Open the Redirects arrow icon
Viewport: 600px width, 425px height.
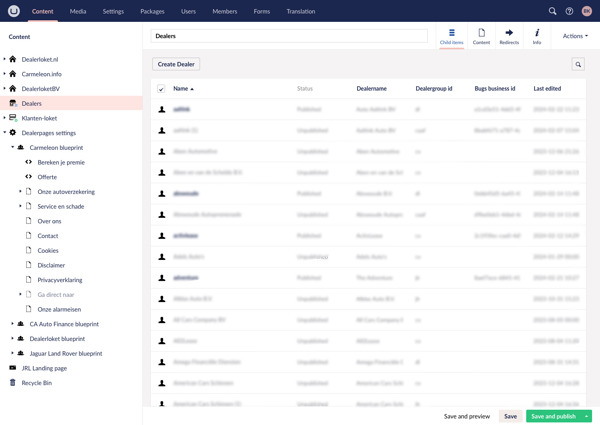click(x=510, y=36)
